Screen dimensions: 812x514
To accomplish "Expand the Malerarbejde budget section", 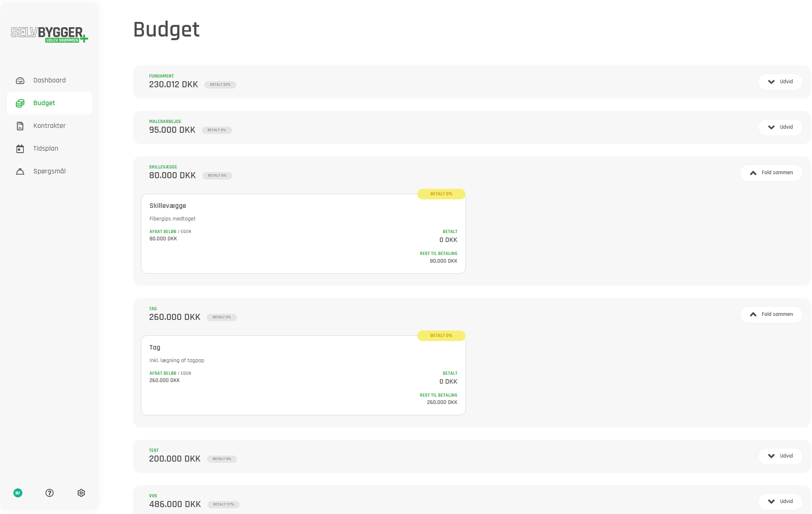I will click(780, 127).
